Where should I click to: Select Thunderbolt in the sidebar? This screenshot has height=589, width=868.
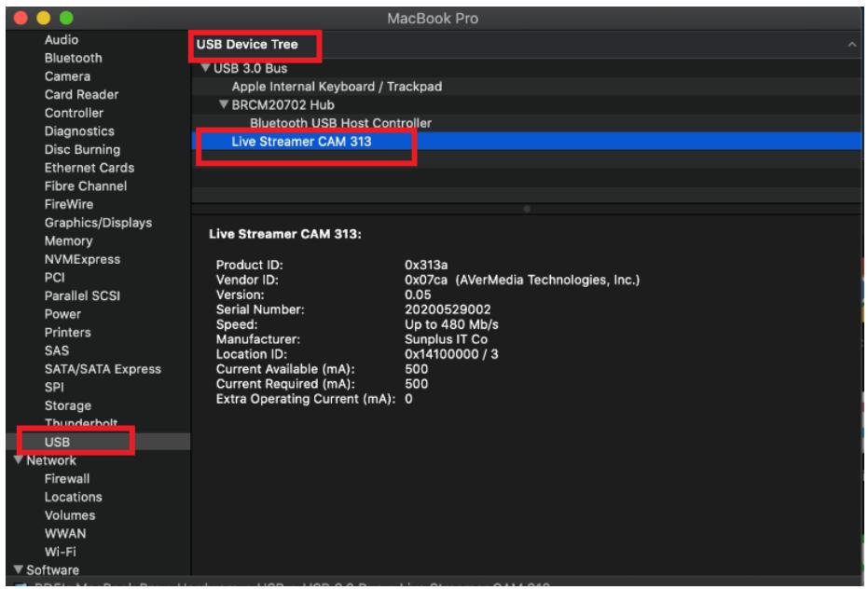[x=81, y=423]
